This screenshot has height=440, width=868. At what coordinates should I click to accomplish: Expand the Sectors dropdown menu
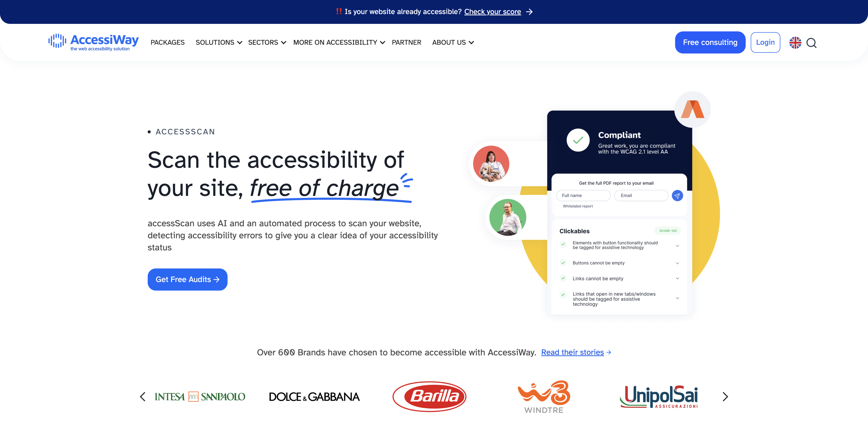pos(266,43)
